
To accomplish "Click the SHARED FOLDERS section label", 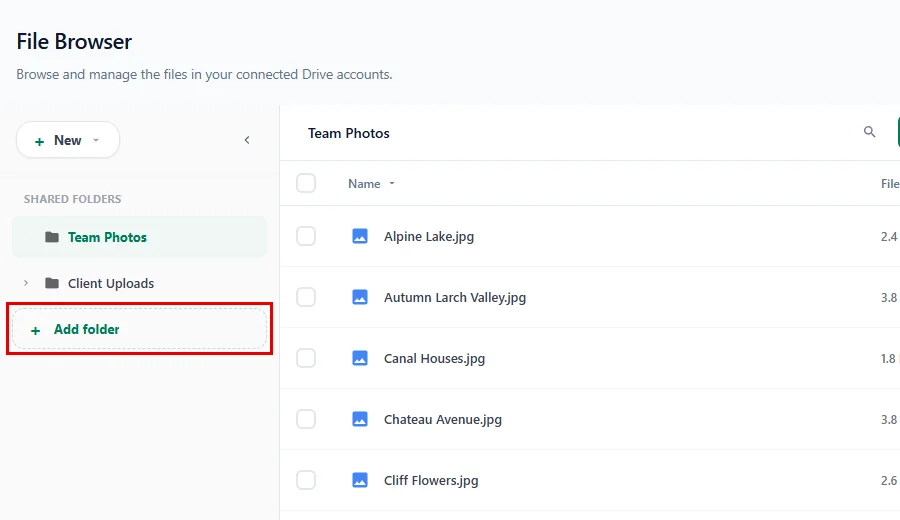I will point(72,199).
